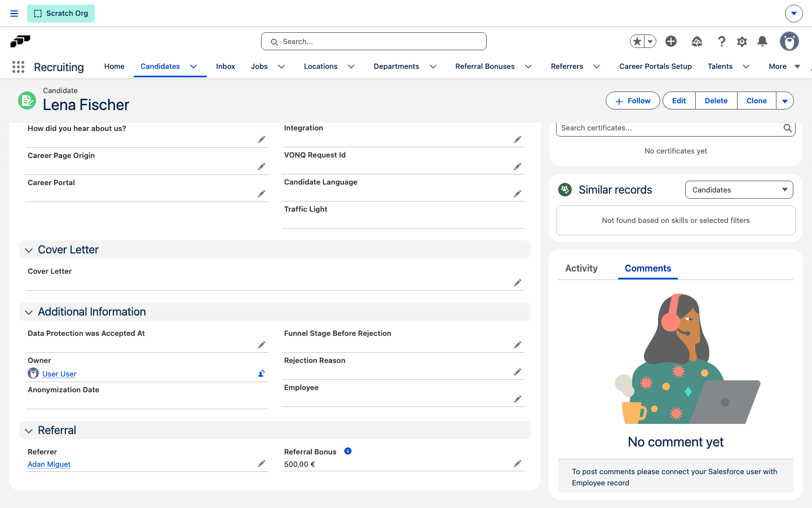Open the Favorites star icon

pos(637,41)
